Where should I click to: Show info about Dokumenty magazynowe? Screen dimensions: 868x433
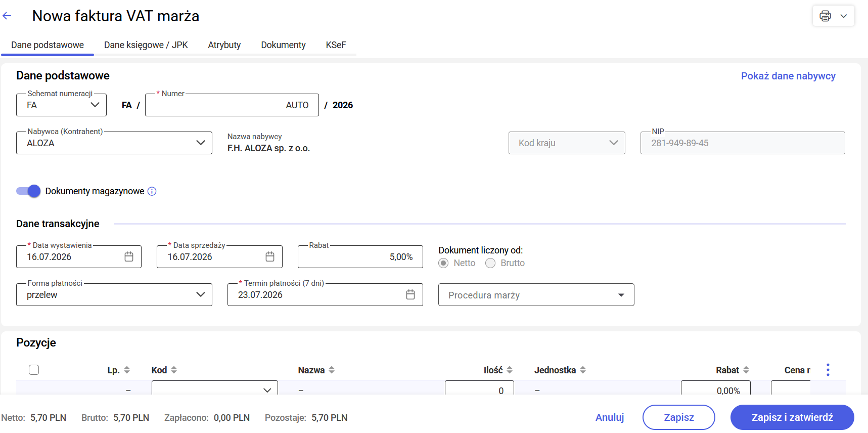(x=152, y=191)
